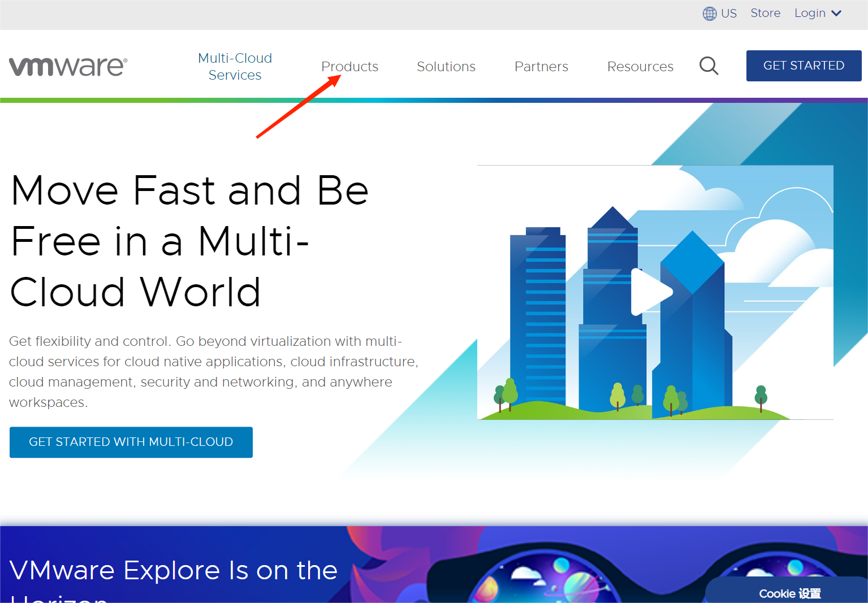Open the Store link

pos(765,13)
